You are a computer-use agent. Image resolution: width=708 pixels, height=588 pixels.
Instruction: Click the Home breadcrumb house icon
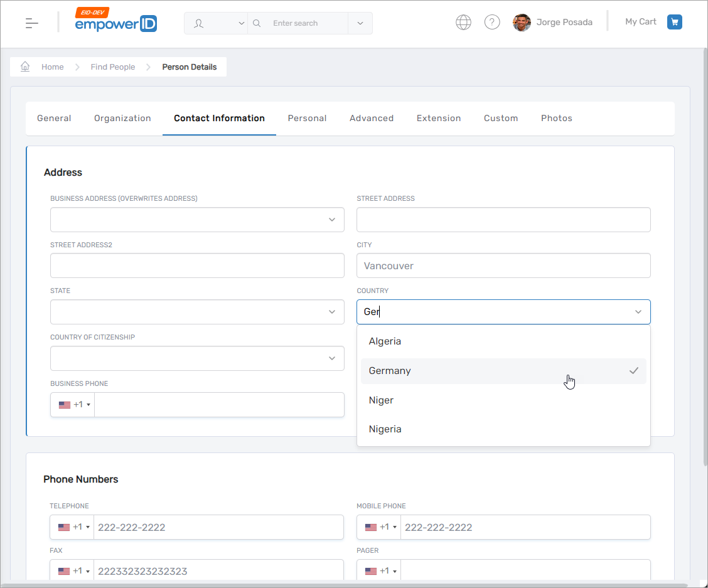click(x=25, y=67)
